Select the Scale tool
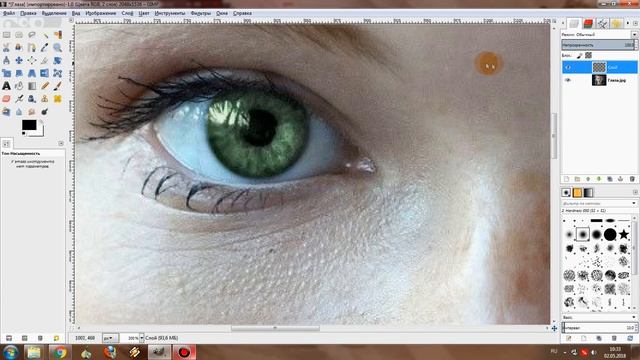The image size is (640, 360). point(7,73)
